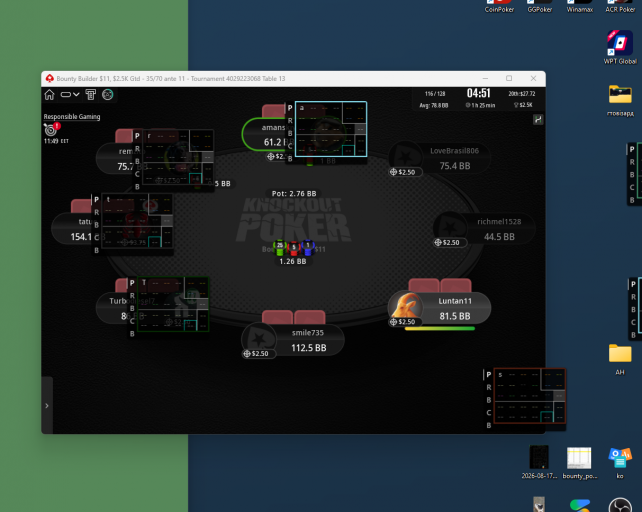Click the 154.1 stack of left-side player
The width and height of the screenshot is (642, 512).
coord(81,237)
